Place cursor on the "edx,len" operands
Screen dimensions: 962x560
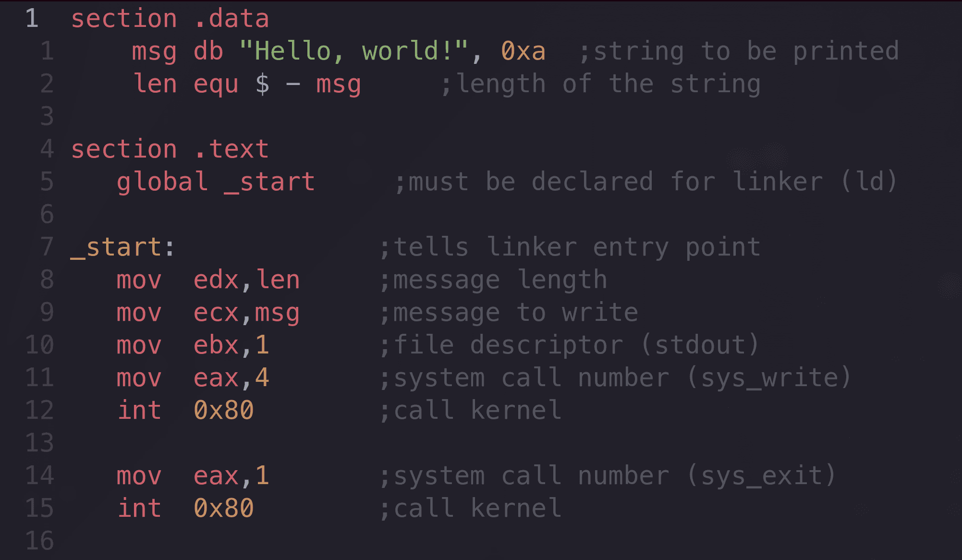click(x=246, y=280)
